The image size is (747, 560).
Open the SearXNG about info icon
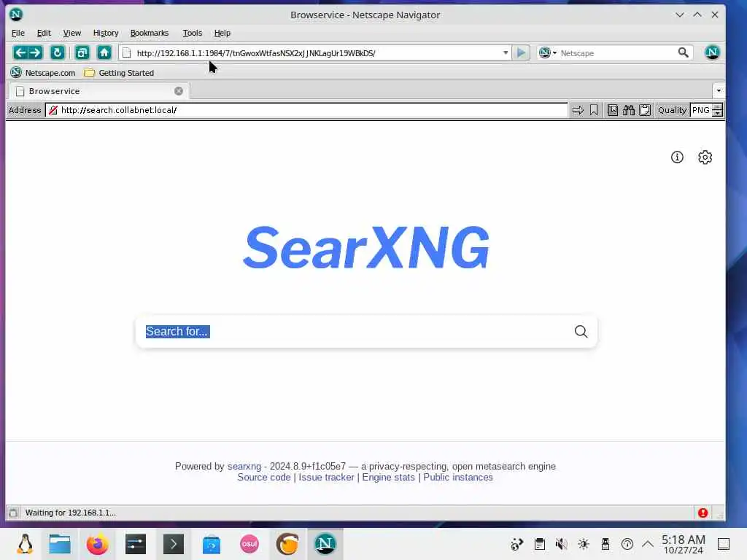coord(677,157)
